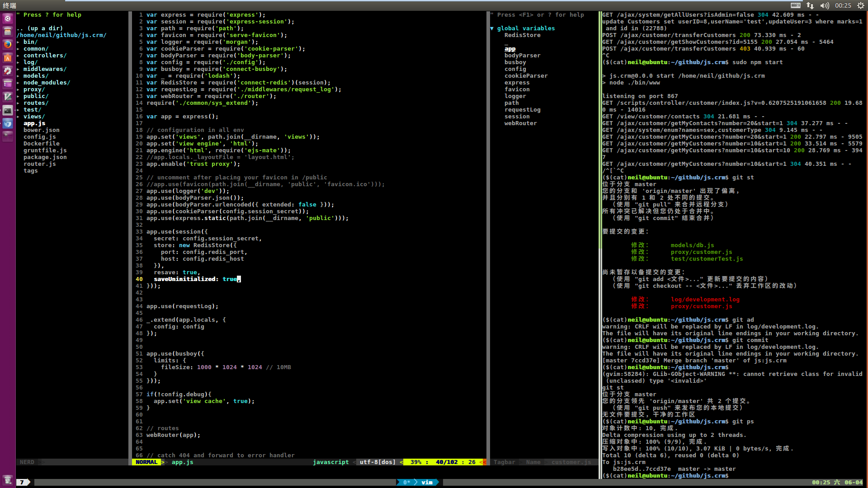The height and width of the screenshot is (488, 868).
Task: Open Chromium browser from the dock
Action: tap(8, 123)
